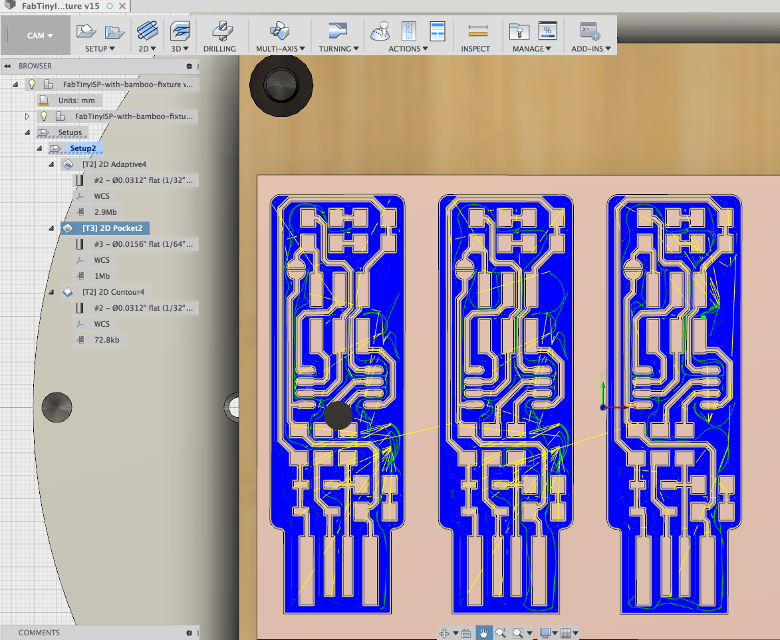Collapse the Setups tree node
The height and width of the screenshot is (640, 780).
[27, 132]
